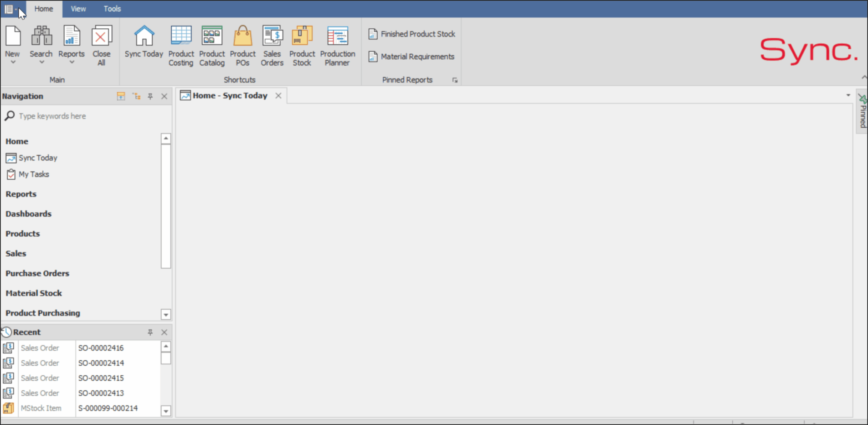Switch to the View ribbon tab

click(78, 9)
